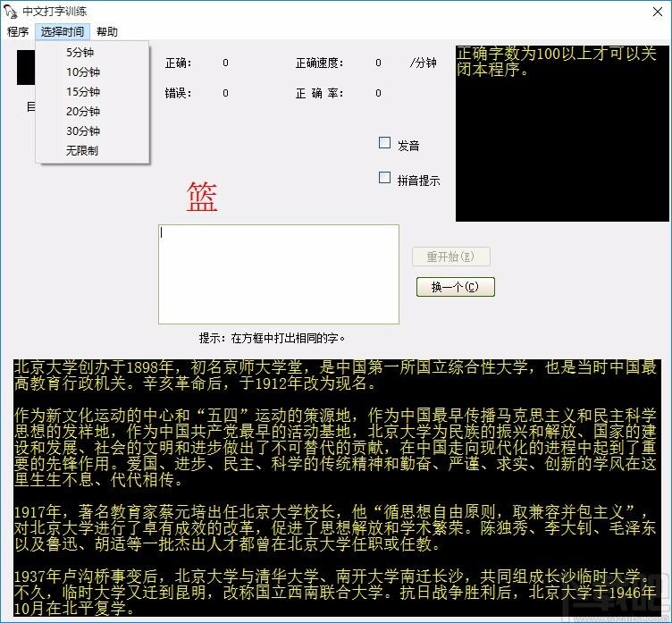Open the 帮助 menu

[x=107, y=32]
